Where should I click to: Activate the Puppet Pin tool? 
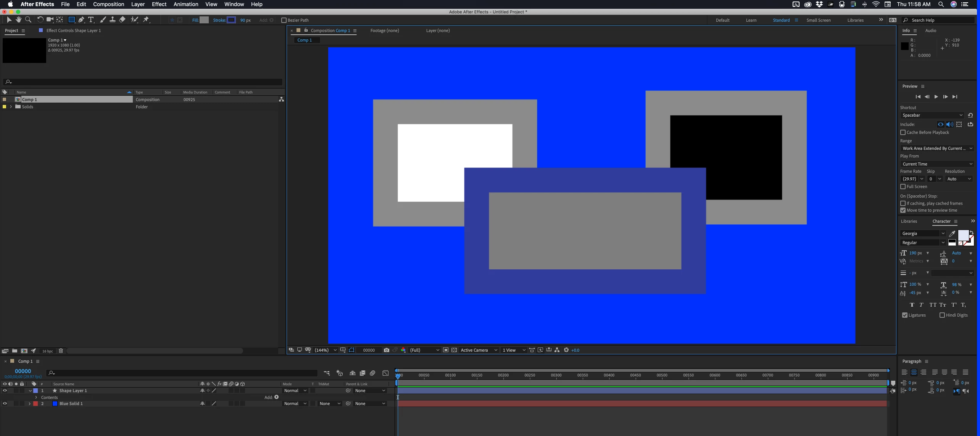click(146, 20)
